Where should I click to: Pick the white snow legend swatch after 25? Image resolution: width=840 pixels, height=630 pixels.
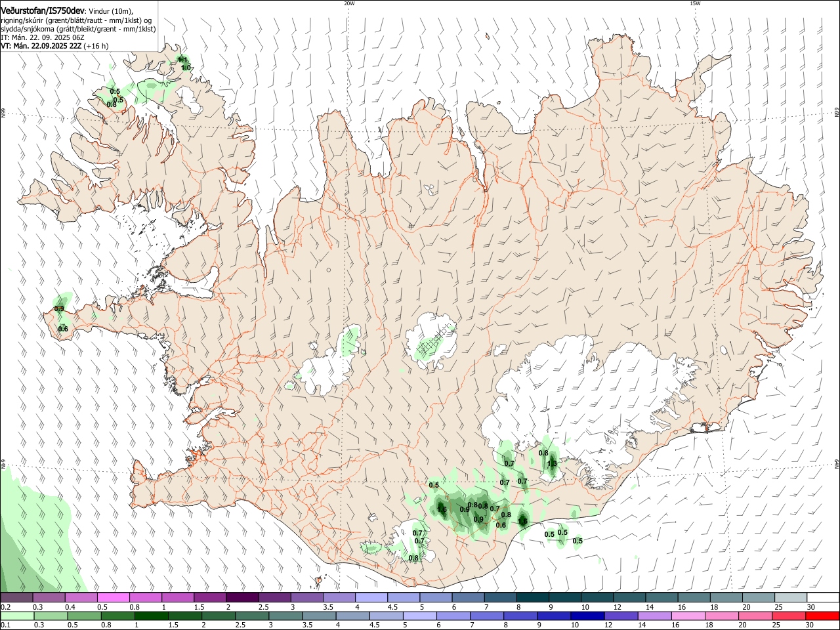pyautogui.click(x=822, y=597)
